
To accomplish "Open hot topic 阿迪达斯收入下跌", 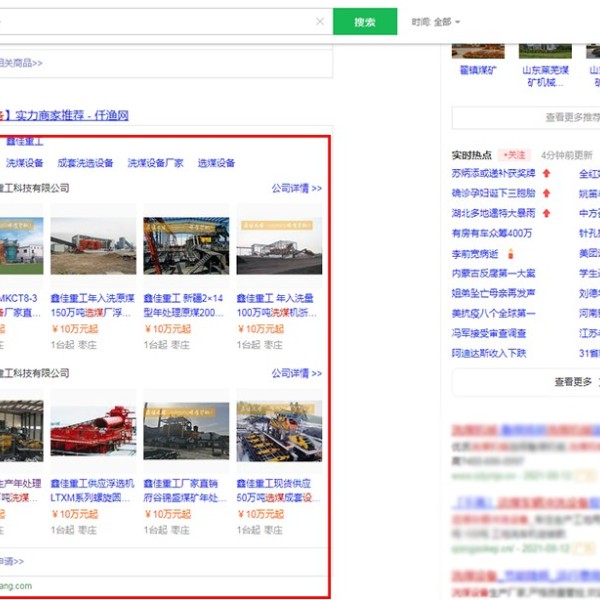I will coord(489,353).
